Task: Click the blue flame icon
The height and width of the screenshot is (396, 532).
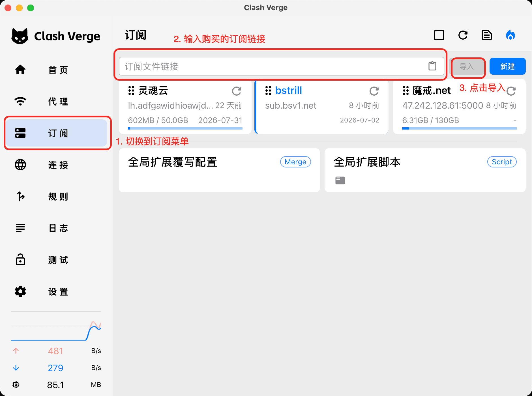Action: pos(510,35)
